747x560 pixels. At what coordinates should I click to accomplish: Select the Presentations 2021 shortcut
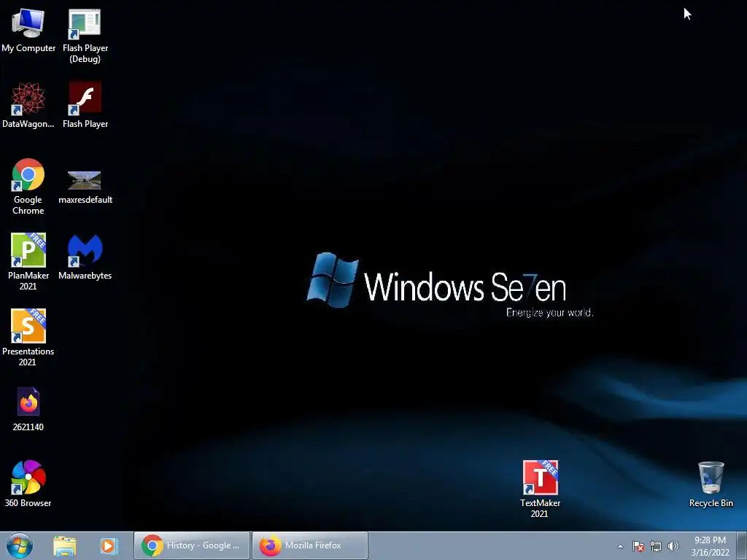click(28, 337)
